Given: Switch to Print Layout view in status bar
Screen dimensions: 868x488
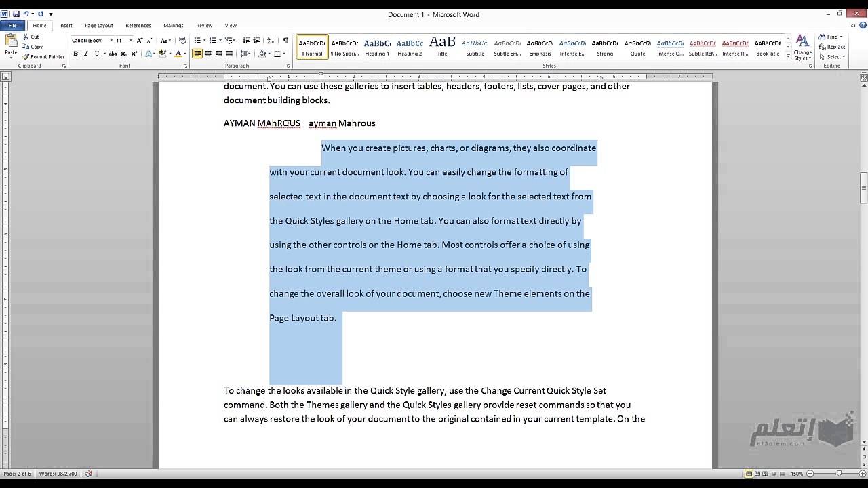Looking at the screenshot, I should click(x=749, y=474).
